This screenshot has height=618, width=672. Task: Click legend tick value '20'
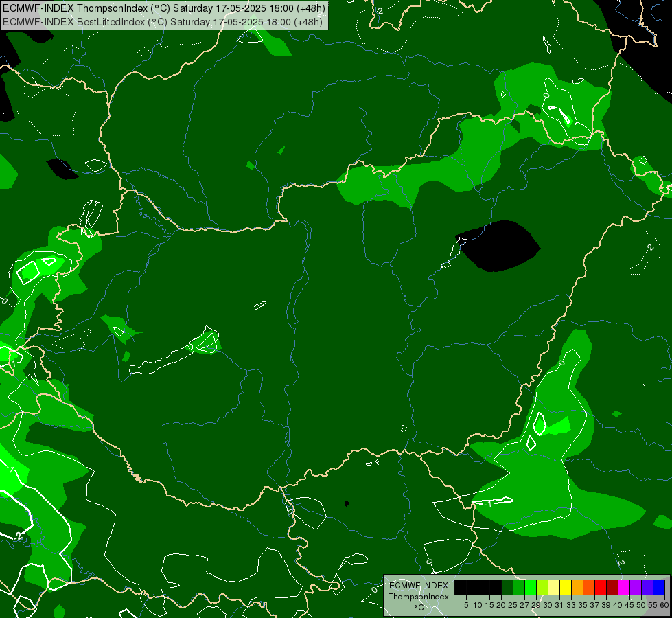point(501,605)
